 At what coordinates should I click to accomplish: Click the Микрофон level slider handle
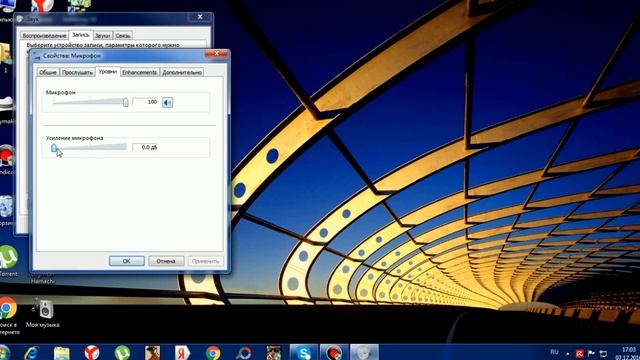[x=126, y=102]
